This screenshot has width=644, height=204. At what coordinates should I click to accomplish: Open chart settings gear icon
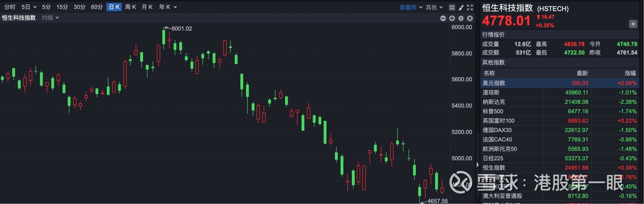click(x=461, y=18)
